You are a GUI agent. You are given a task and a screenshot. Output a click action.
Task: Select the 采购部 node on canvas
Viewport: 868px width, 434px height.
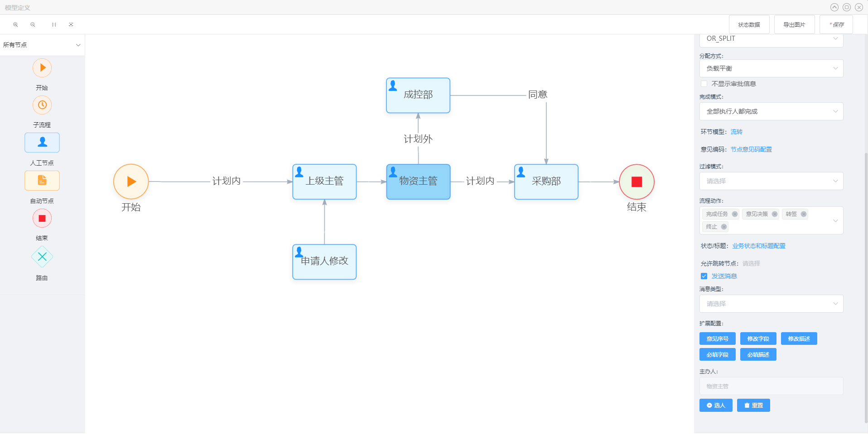point(546,181)
